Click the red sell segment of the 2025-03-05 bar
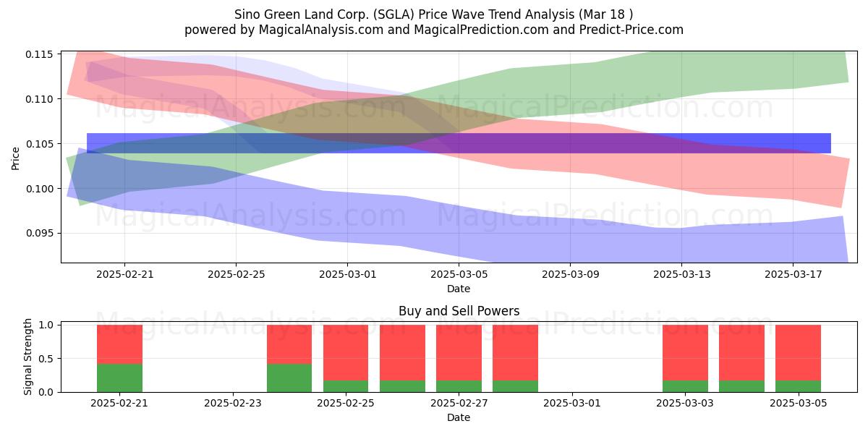Image resolution: width=868 pixels, height=434 pixels. (798, 352)
